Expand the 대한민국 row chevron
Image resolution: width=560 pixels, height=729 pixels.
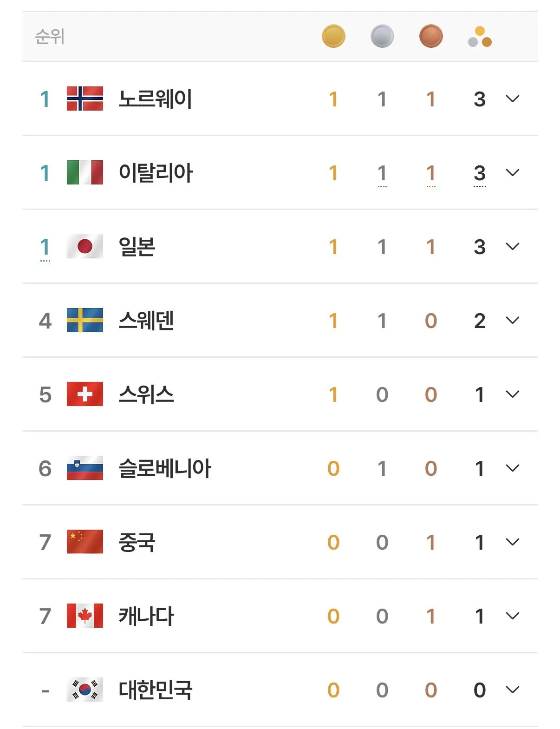click(512, 690)
